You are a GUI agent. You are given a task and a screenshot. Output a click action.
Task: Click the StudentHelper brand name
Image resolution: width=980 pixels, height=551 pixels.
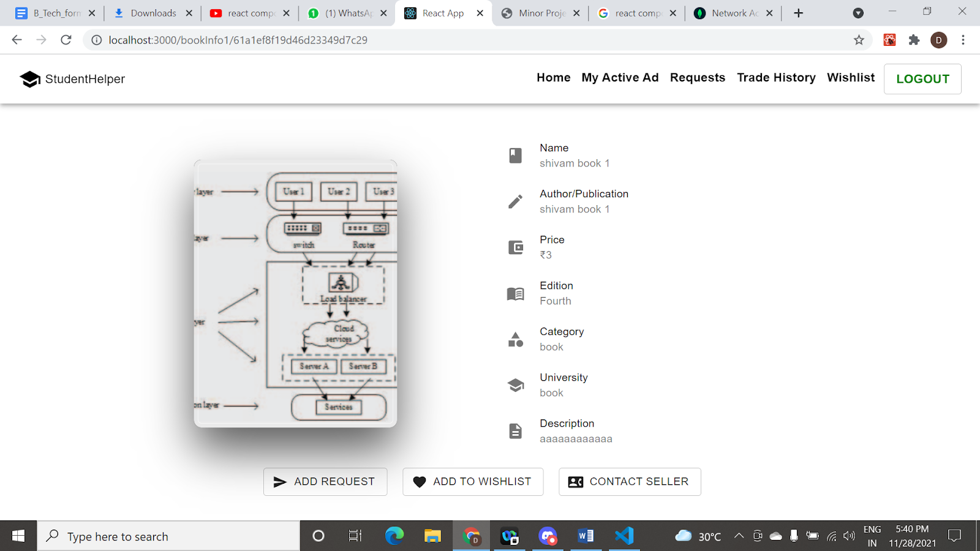pyautogui.click(x=85, y=79)
